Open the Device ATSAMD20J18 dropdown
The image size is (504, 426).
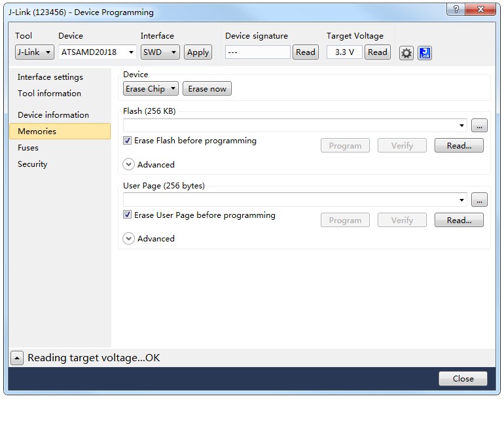click(x=98, y=52)
